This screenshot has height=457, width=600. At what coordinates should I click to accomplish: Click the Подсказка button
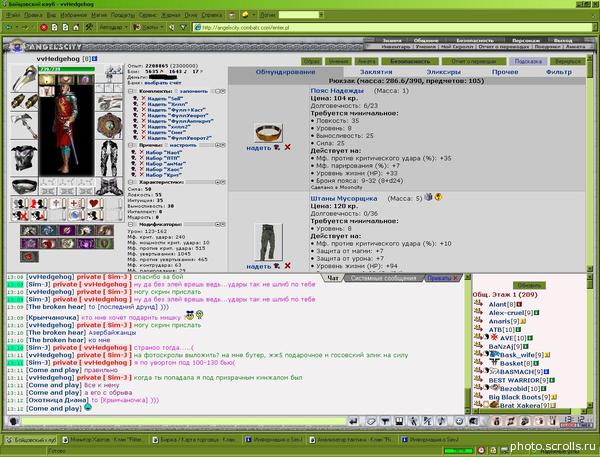click(528, 61)
